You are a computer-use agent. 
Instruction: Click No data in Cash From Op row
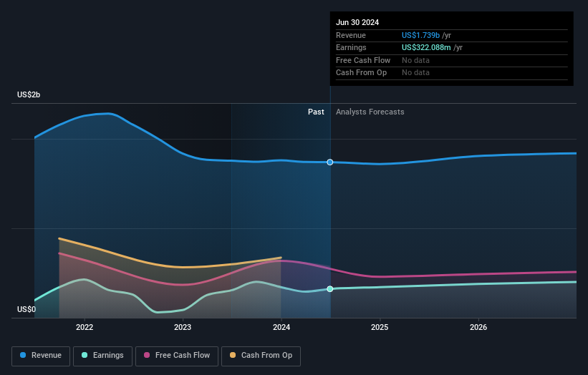(x=415, y=73)
